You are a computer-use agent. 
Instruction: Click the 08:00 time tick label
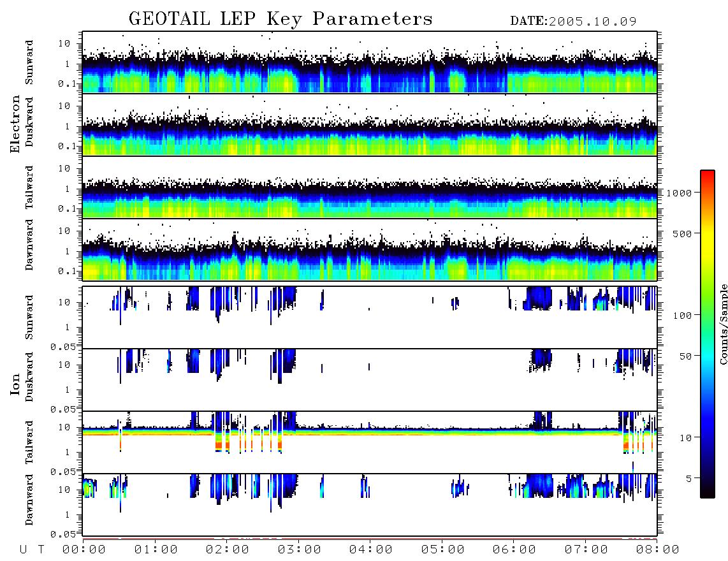coord(657,550)
